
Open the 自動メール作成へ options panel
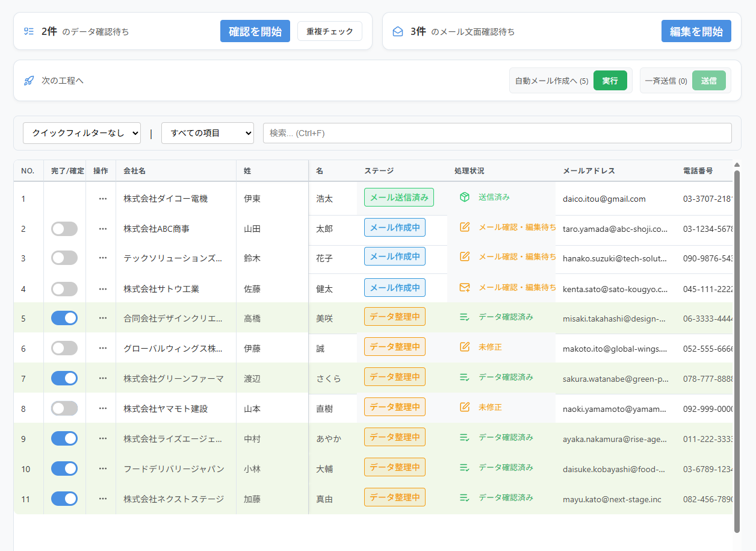click(x=549, y=80)
